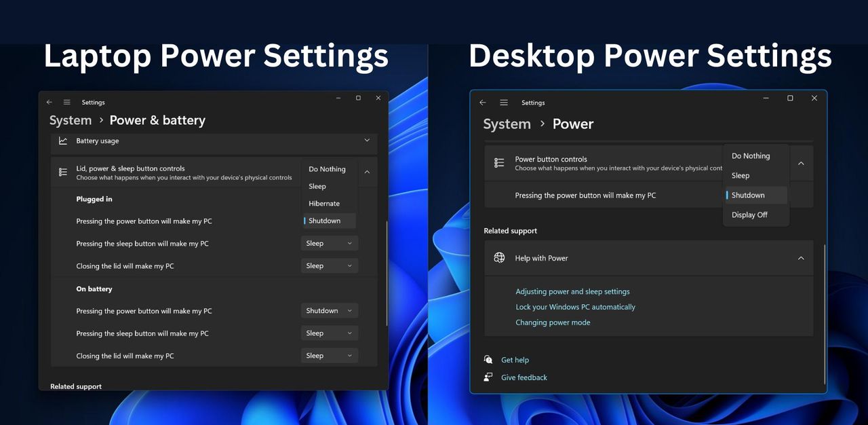The height and width of the screenshot is (425, 868).
Task: Click laptop Settings window scrollbar
Action: (x=387, y=273)
